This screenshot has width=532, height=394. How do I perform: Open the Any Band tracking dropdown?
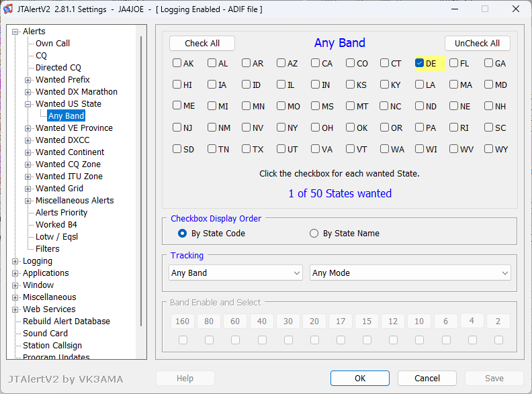[236, 273]
